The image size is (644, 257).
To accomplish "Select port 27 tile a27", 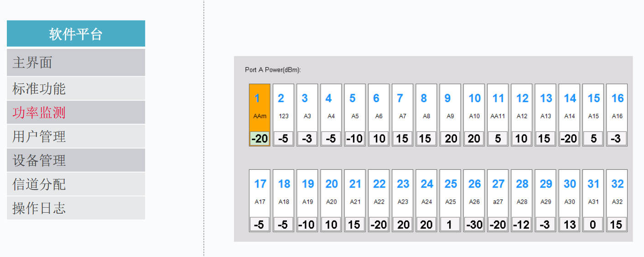I will 498,200.
